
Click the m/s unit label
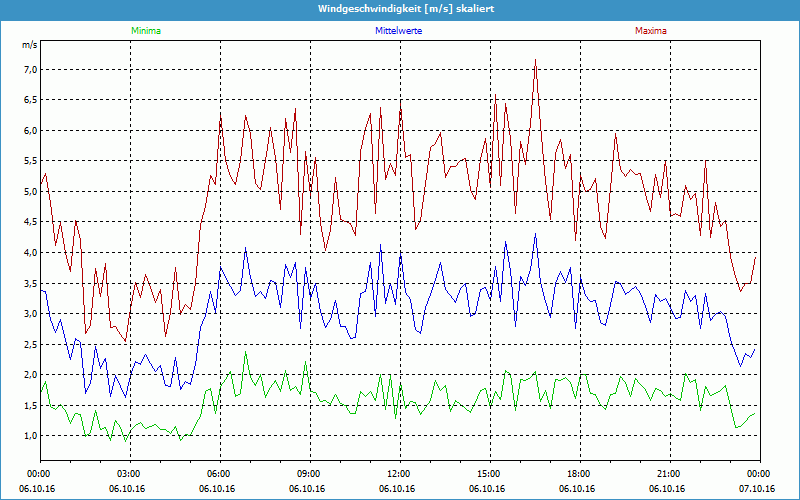click(x=30, y=45)
